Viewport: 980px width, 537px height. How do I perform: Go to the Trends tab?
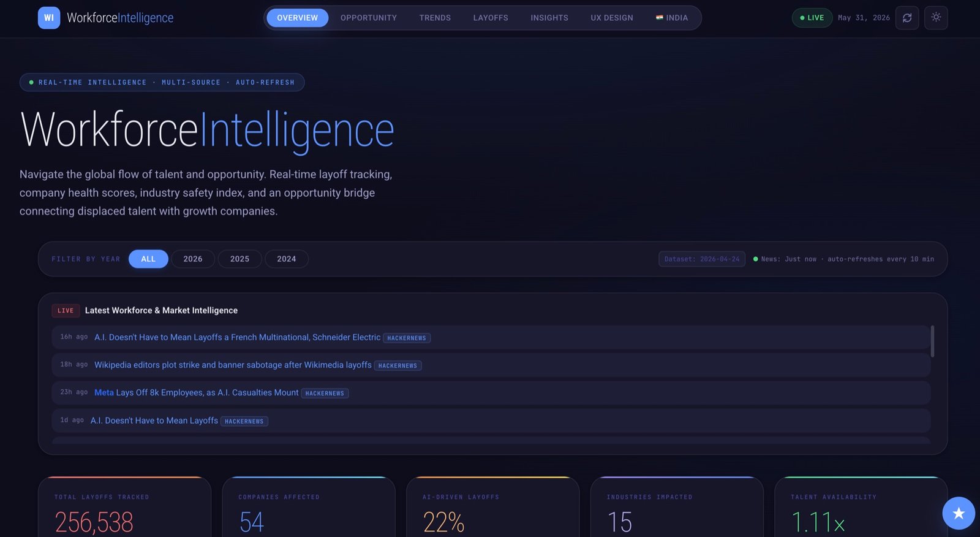coord(435,18)
